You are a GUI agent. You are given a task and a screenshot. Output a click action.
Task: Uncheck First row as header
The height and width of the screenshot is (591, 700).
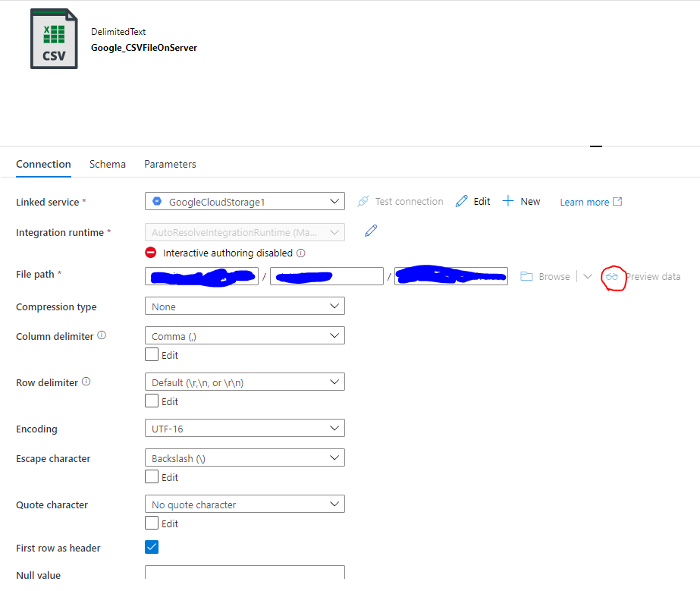(151, 547)
